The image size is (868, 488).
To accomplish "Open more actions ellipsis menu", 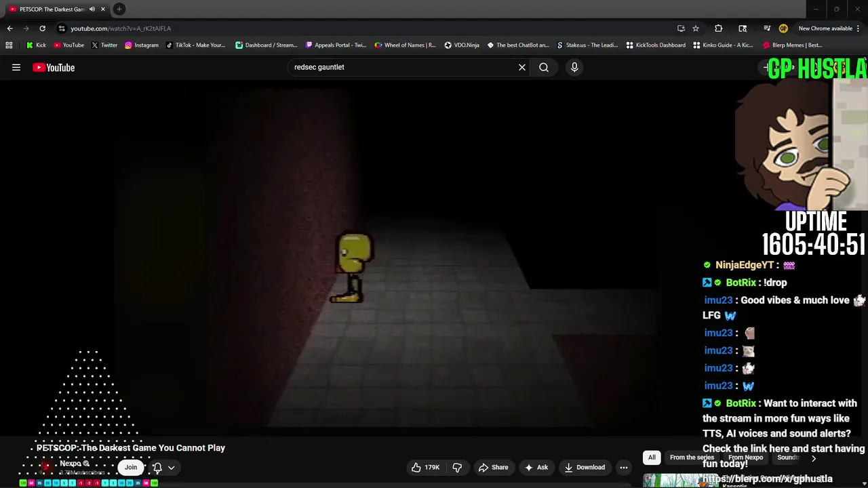I will 624,467.
